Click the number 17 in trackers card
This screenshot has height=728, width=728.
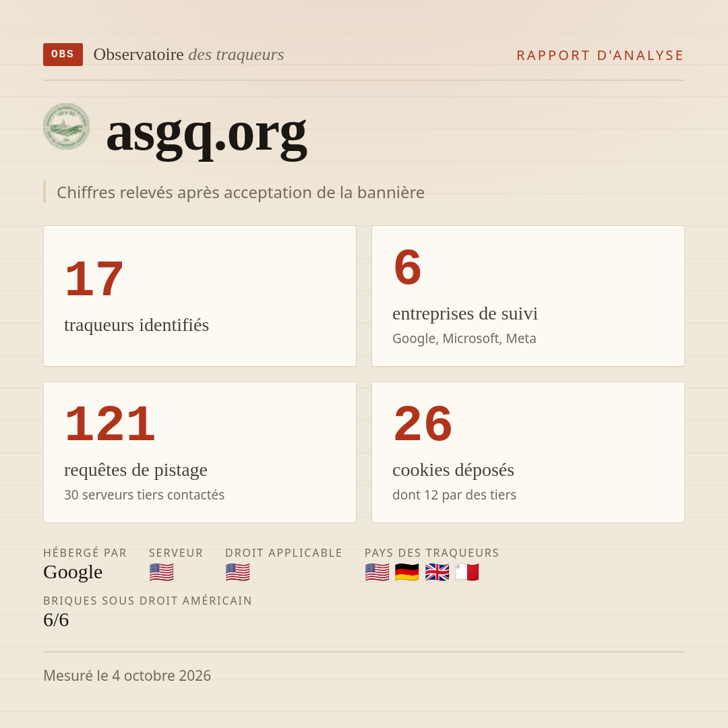tap(94, 279)
